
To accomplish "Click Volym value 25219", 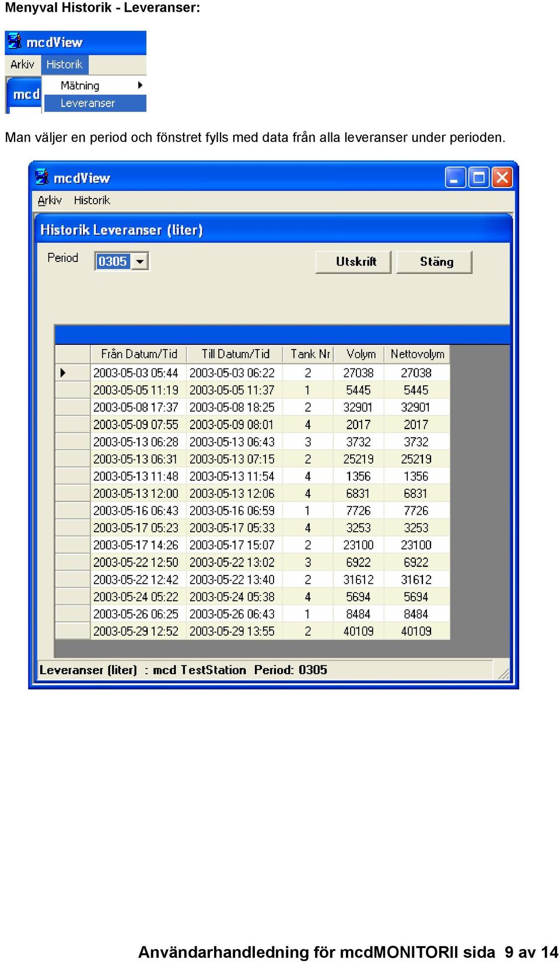I will click(359, 459).
